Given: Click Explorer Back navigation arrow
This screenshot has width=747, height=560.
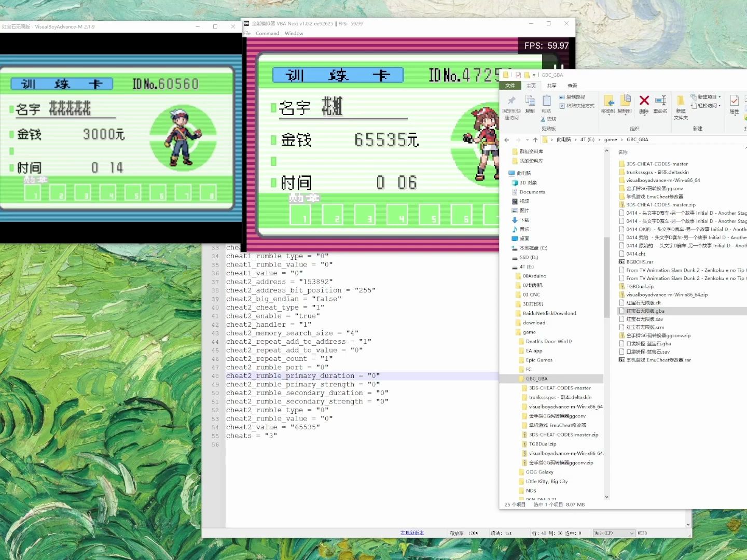Looking at the screenshot, I should [x=507, y=139].
